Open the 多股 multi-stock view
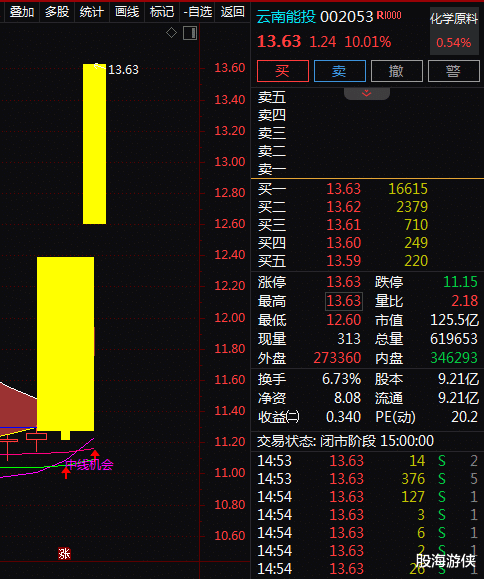This screenshot has width=484, height=579. [x=57, y=12]
